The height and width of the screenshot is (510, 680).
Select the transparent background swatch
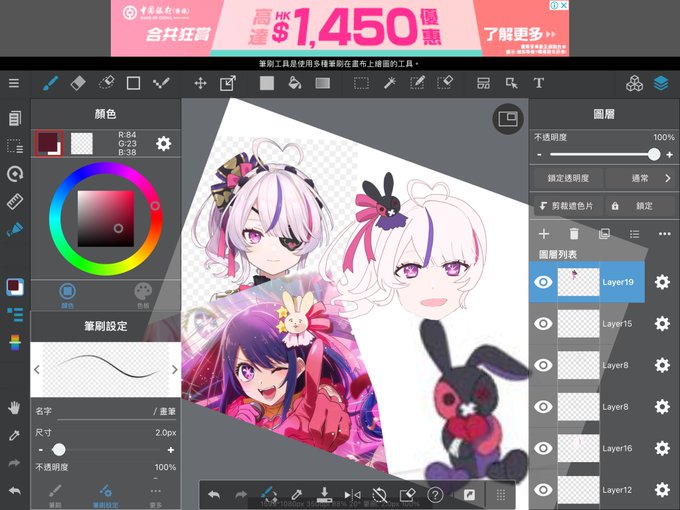pos(82,144)
